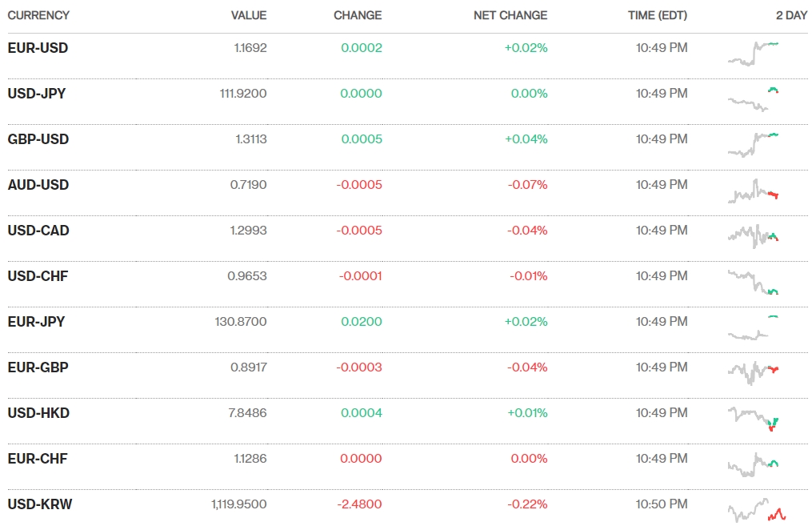The width and height of the screenshot is (812, 530).
Task: Click the USD-KRW value 1,119.9500
Action: coord(239,504)
